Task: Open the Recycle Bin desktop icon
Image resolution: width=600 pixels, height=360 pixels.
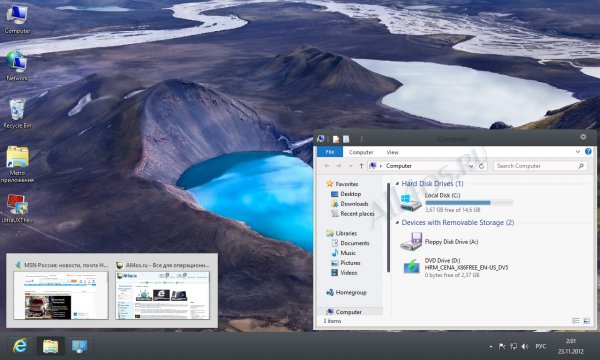Action: pos(17,114)
